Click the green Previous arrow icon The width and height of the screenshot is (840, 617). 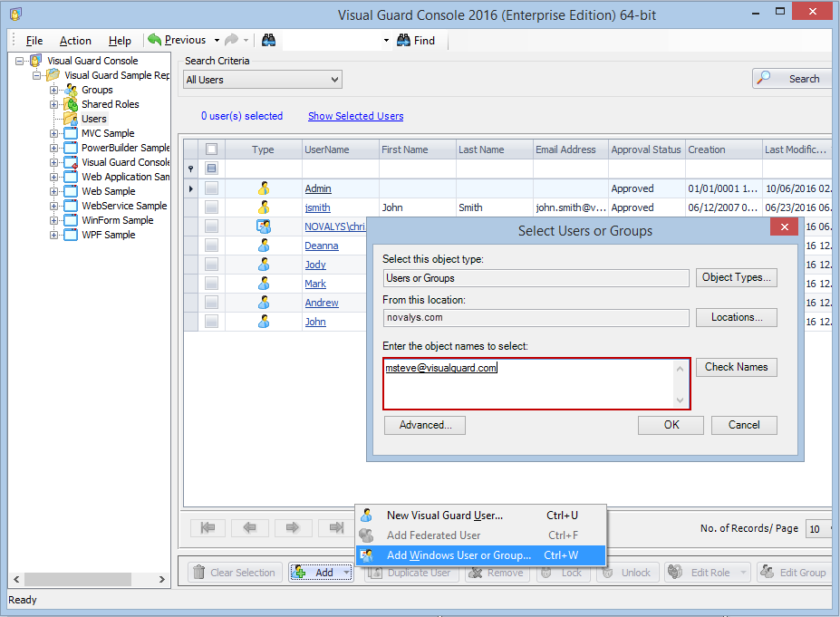tap(155, 40)
